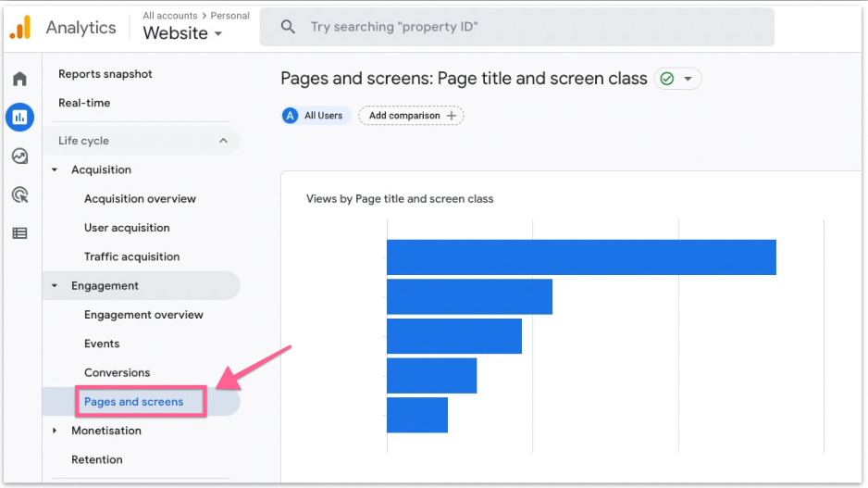
Task: Select Pages and screens report
Action: [133, 402]
